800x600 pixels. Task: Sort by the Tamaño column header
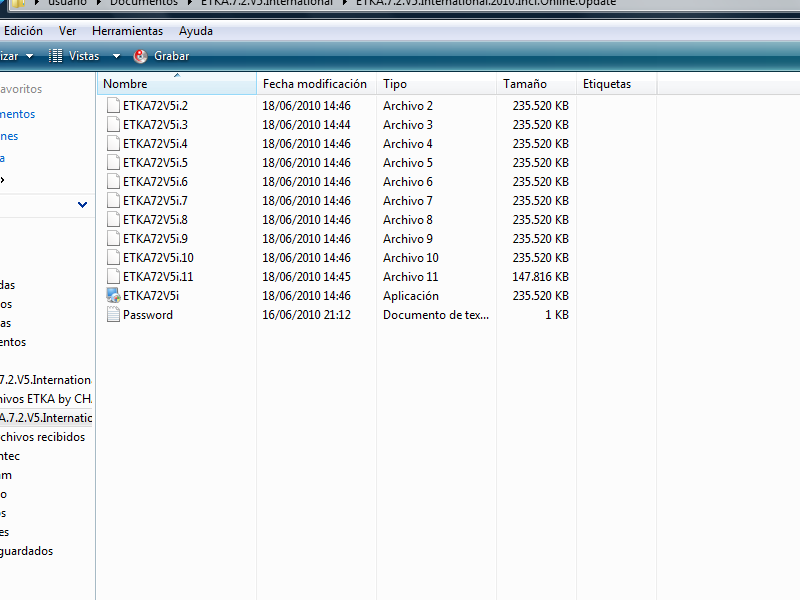537,84
